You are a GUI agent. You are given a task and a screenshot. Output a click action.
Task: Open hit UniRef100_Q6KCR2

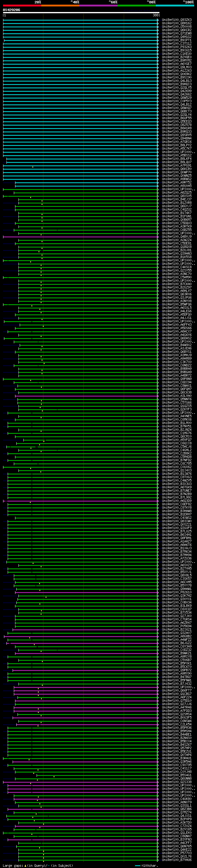tap(177, 30)
